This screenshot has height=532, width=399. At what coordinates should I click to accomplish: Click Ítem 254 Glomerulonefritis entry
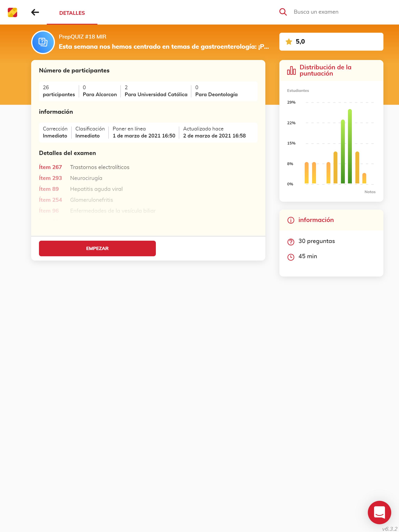[x=76, y=200]
